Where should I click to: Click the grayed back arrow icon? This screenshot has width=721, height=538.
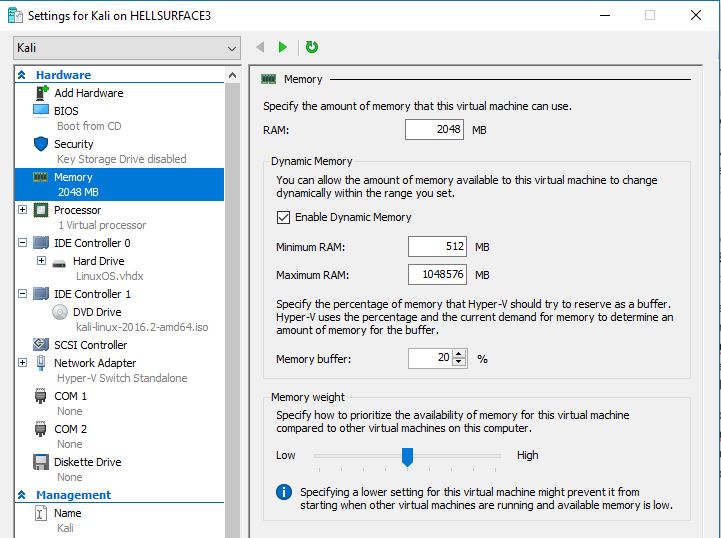pyautogui.click(x=260, y=47)
